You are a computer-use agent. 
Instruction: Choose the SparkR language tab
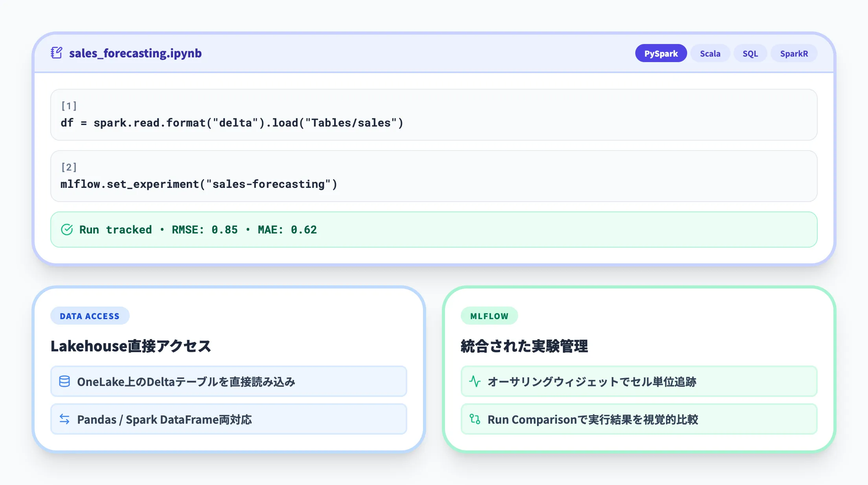[x=794, y=53]
